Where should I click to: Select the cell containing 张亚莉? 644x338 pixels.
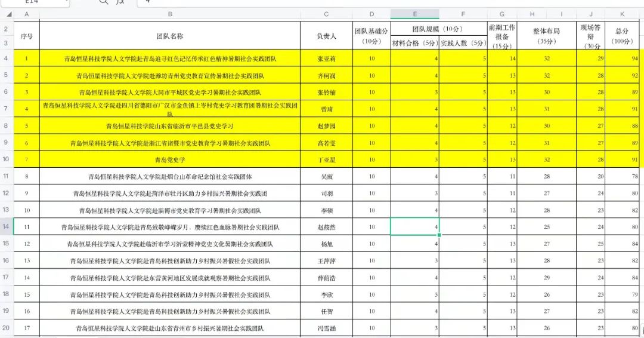(x=326, y=59)
